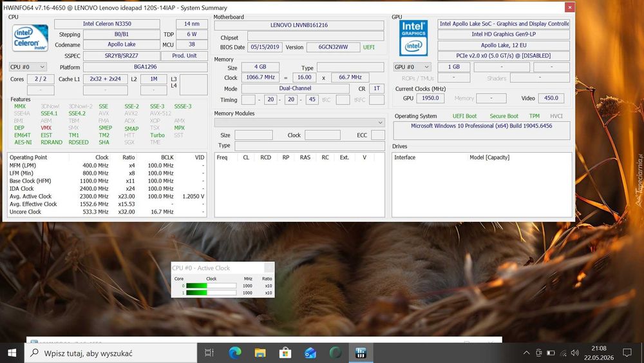Screen dimensions: 644x363
Task: Click the Intel HD Graphics Gen9-LP field
Action: tap(504, 34)
